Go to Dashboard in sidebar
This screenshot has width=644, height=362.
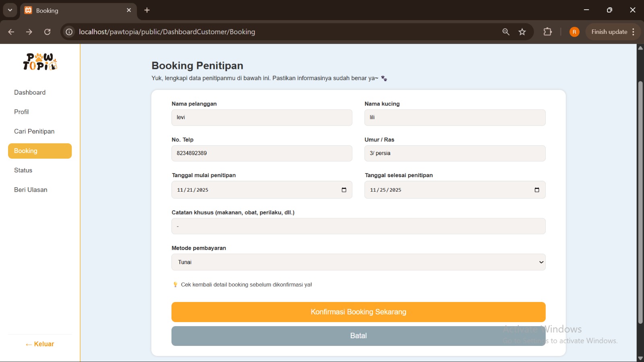(30, 93)
